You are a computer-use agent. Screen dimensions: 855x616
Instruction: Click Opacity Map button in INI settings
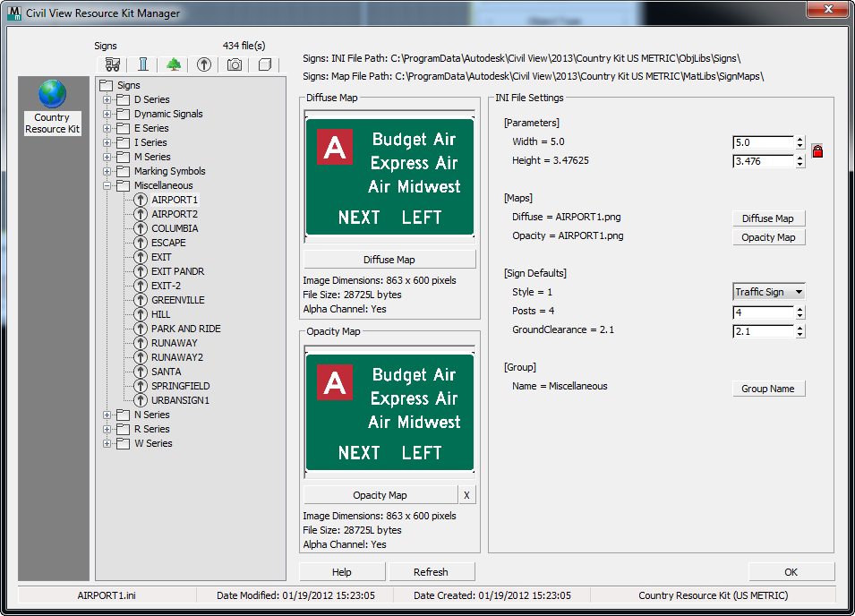(x=768, y=237)
